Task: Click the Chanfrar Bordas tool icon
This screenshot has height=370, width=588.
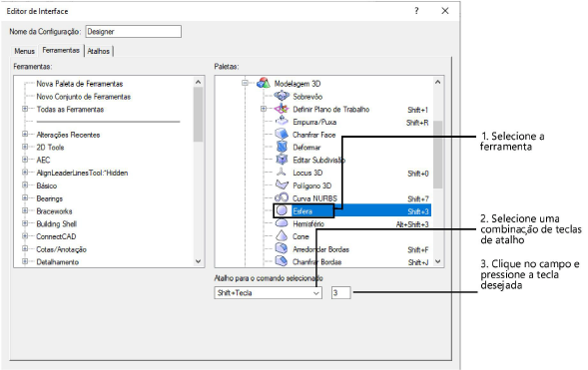Action: pyautogui.click(x=282, y=261)
